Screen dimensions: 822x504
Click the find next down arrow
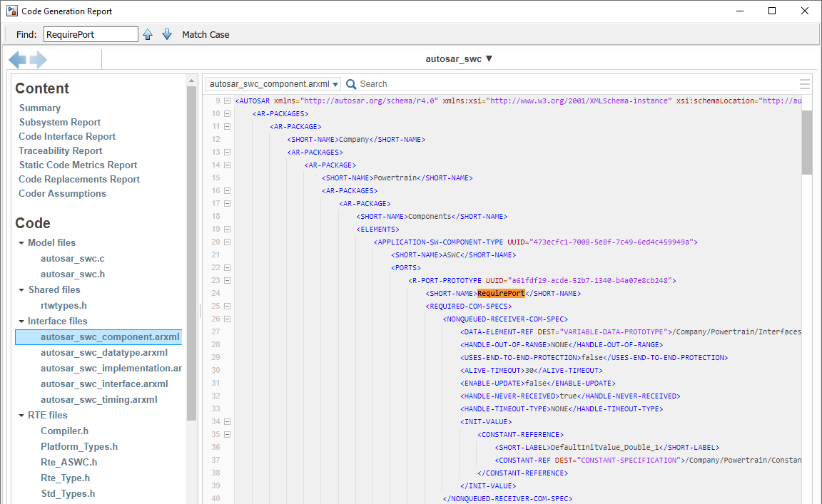tap(167, 34)
